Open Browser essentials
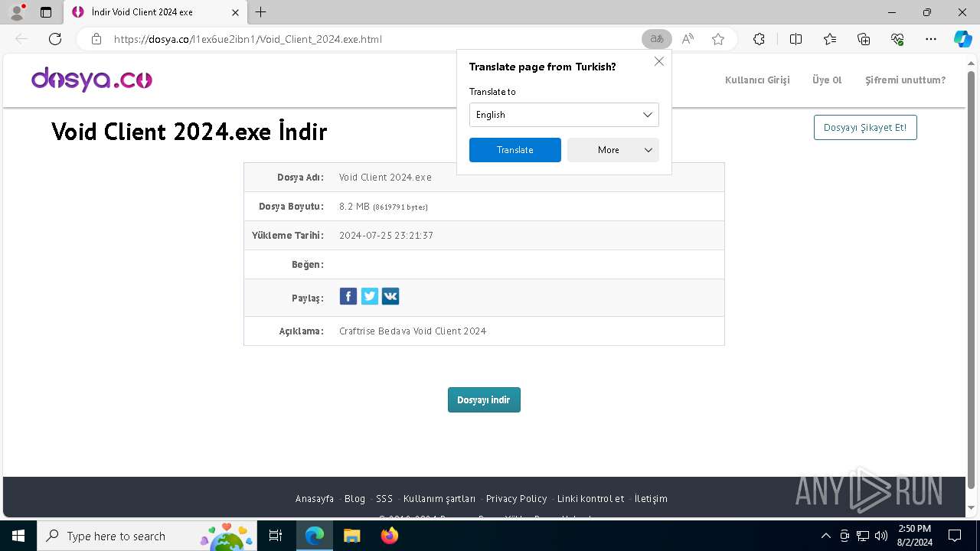Screen dimensions: 980x551 pos(897,39)
